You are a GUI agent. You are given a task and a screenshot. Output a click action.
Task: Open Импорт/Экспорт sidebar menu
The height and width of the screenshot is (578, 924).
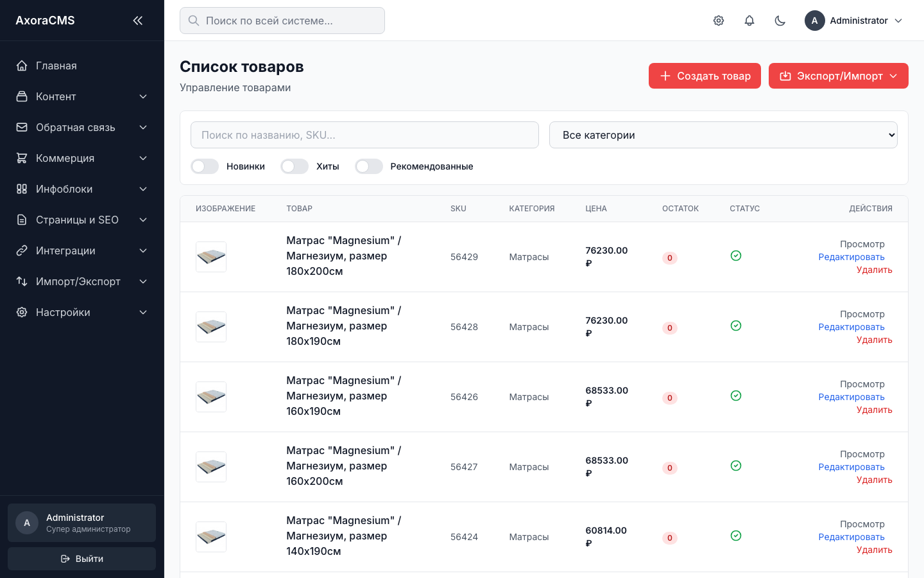click(x=82, y=281)
